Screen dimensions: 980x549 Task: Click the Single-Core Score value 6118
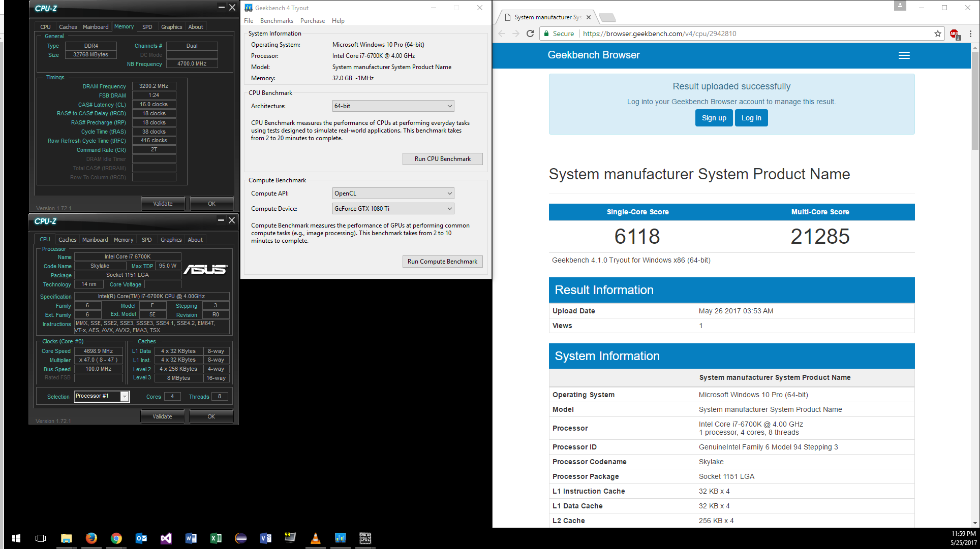[x=637, y=237]
